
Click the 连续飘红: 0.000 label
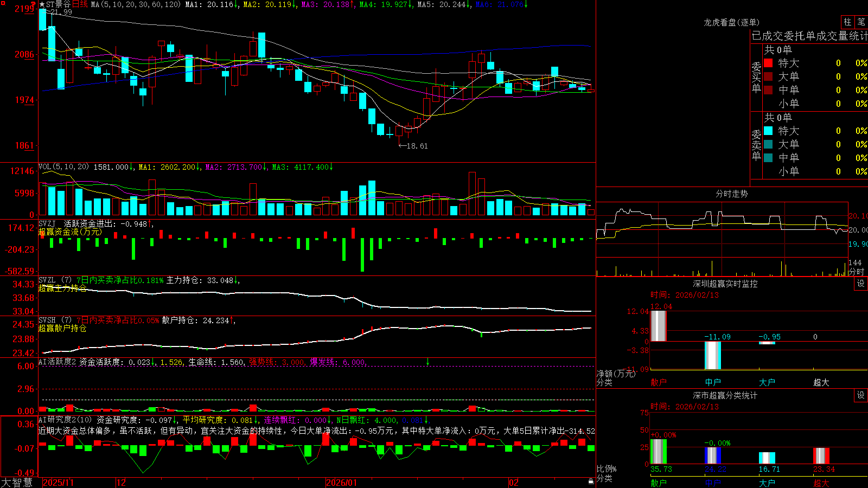[296, 420]
